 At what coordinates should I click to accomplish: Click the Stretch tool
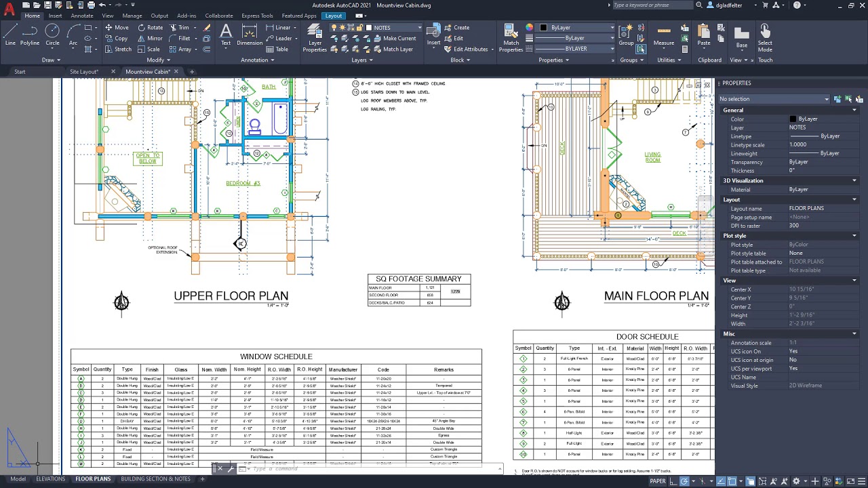(117, 49)
